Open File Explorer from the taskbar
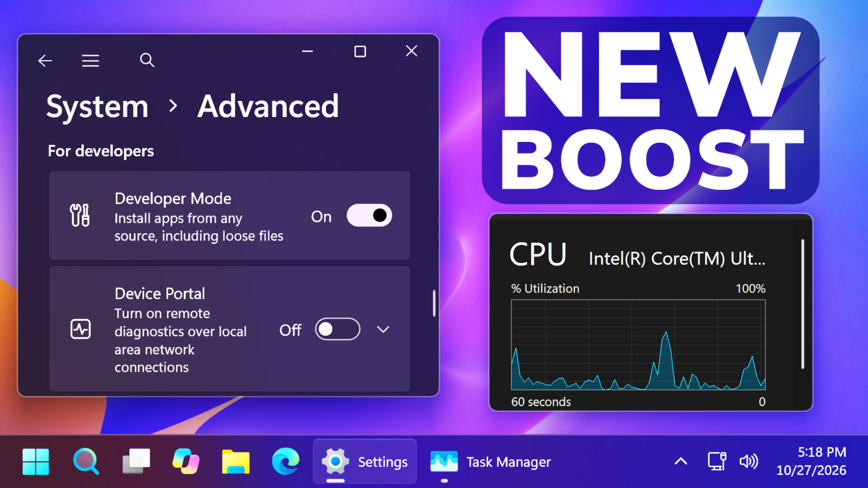This screenshot has width=868, height=488. (x=236, y=461)
